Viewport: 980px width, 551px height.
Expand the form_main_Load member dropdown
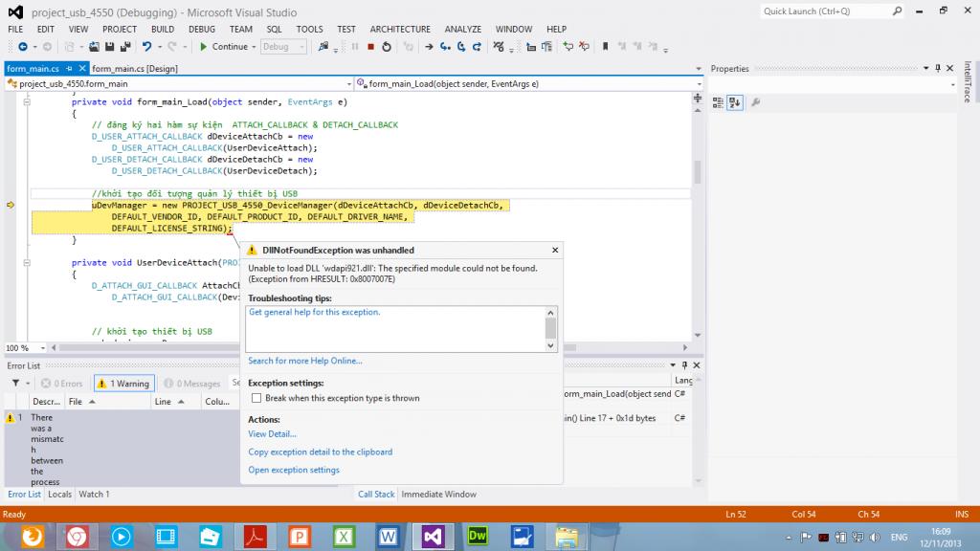tap(697, 84)
